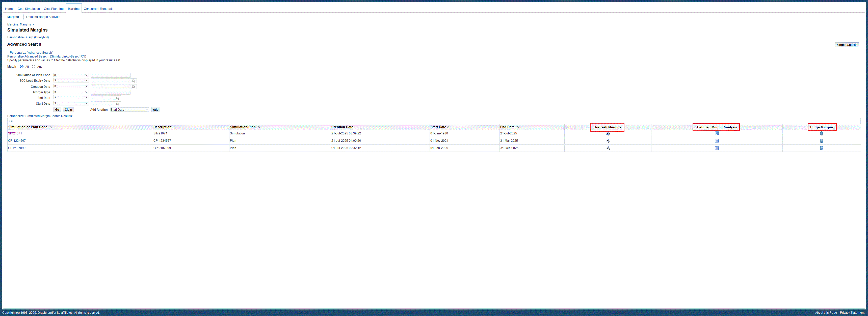Open Detailed Margin Analysis for SIM21071
Image resolution: width=868 pixels, height=316 pixels.
coord(717,134)
